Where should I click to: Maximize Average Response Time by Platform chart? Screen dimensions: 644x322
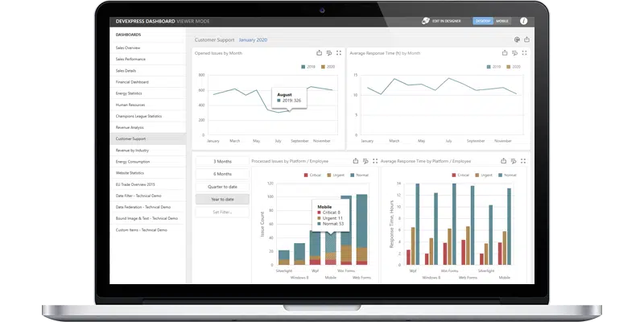[x=523, y=161]
